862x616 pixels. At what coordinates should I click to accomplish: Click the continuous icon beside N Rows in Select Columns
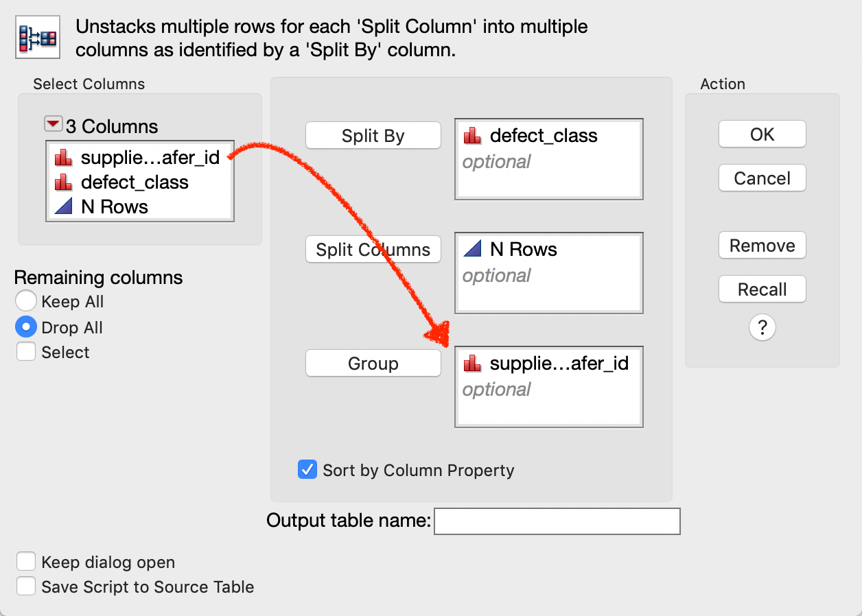[x=64, y=207]
